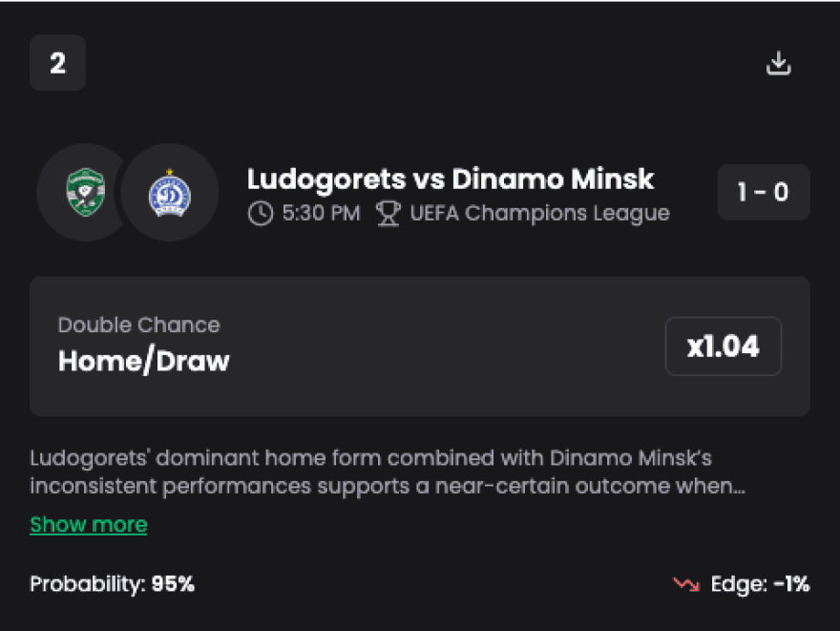The height and width of the screenshot is (631, 840).
Task: Select the Home/Draw pick text
Action: [x=143, y=360]
